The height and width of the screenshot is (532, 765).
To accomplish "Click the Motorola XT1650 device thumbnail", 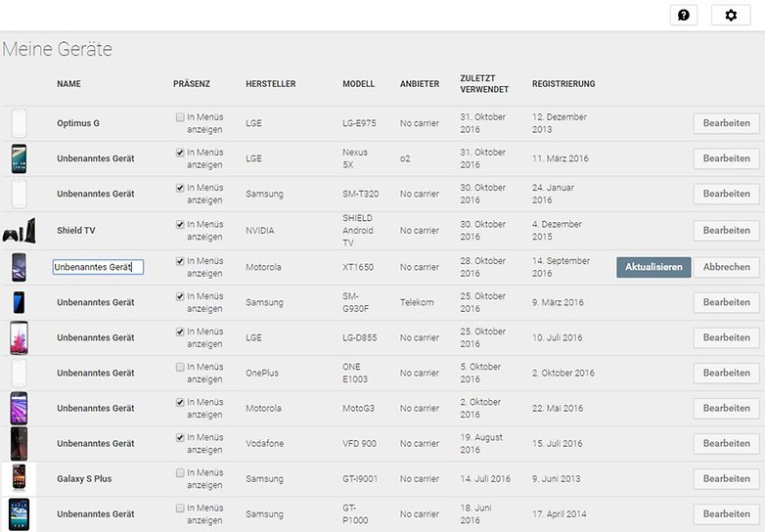I will click(x=19, y=267).
